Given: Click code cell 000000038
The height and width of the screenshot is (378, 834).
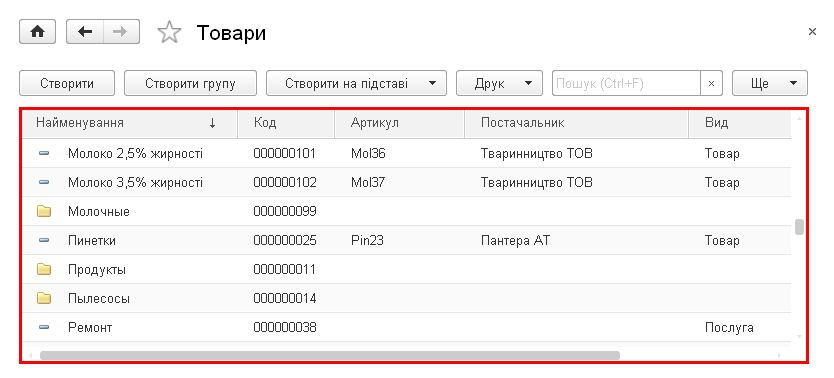Looking at the screenshot, I should pyautogui.click(x=285, y=327).
